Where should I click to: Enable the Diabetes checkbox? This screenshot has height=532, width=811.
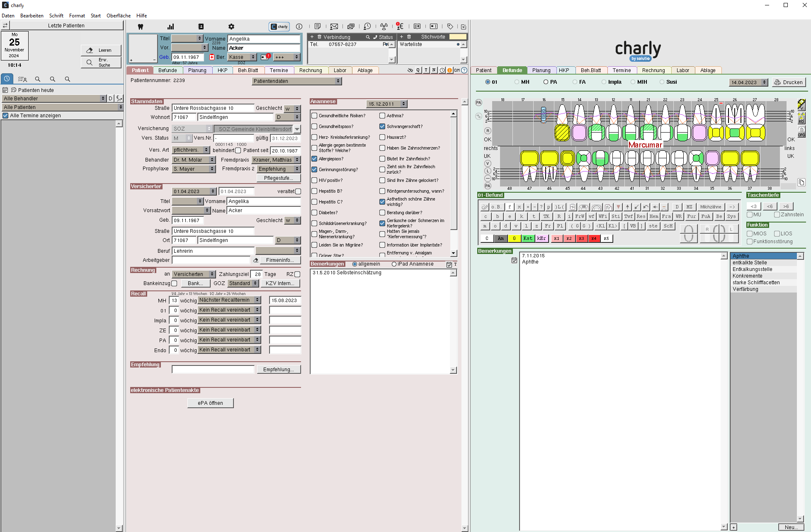click(314, 213)
